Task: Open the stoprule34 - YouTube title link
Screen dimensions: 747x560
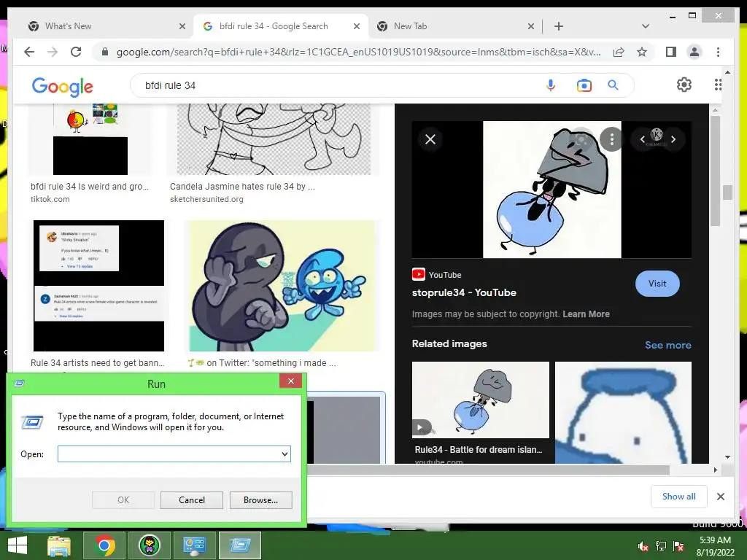Action: point(464,292)
